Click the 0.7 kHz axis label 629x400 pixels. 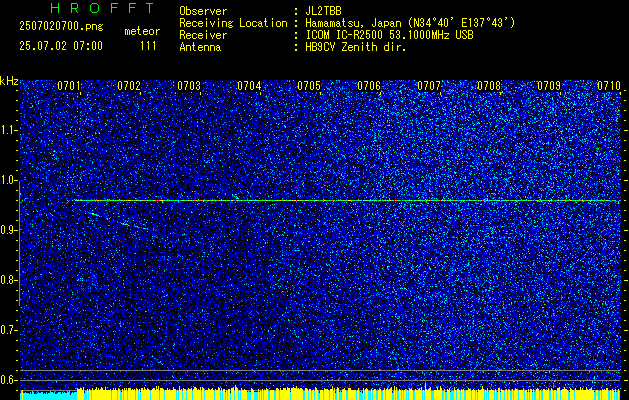(x=9, y=330)
